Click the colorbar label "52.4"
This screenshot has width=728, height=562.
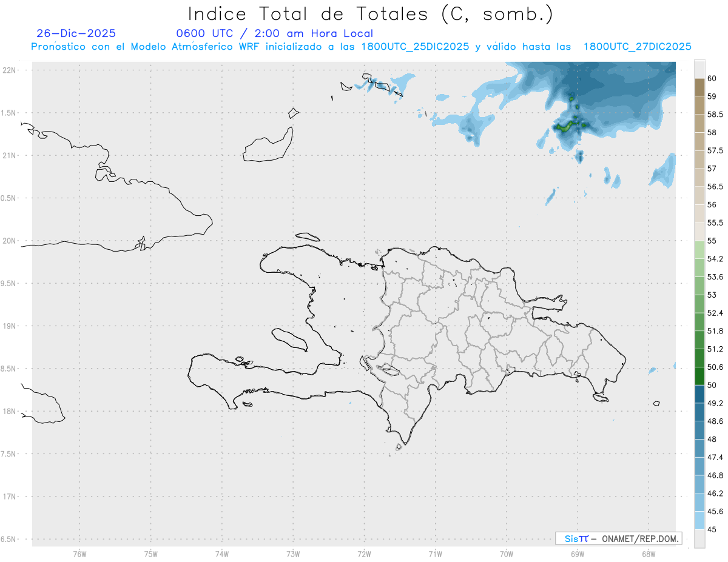click(715, 313)
